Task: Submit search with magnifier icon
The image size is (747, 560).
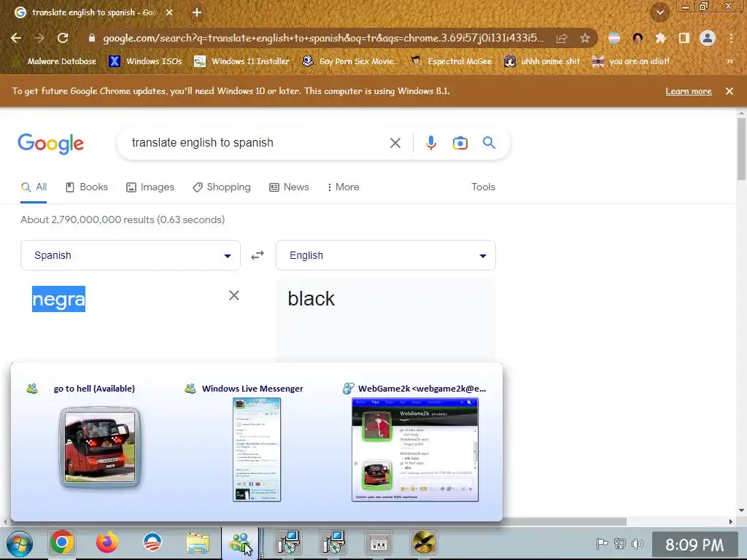Action: point(489,142)
